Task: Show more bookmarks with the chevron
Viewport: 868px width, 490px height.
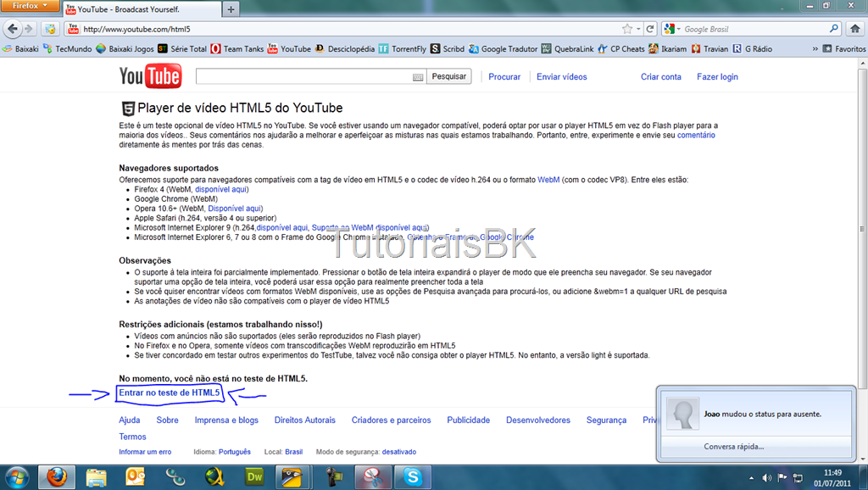Action: pos(815,48)
